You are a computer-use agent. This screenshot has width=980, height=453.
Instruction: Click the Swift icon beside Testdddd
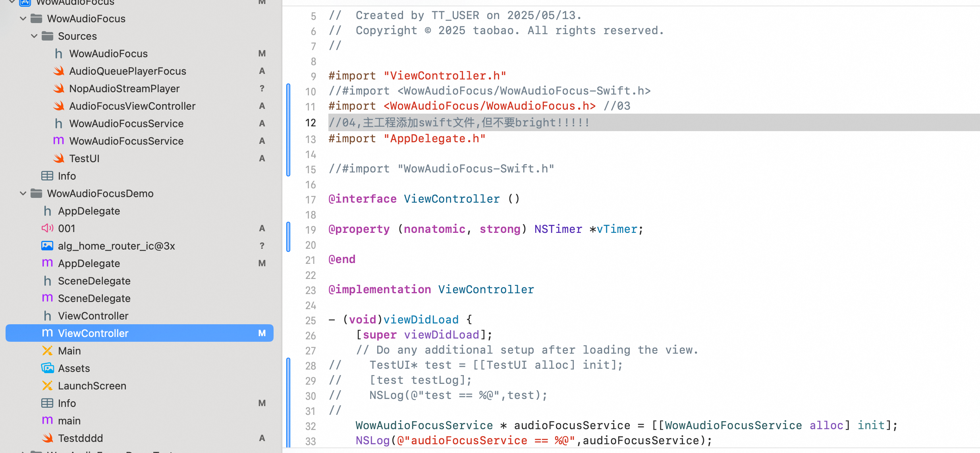tap(47, 438)
